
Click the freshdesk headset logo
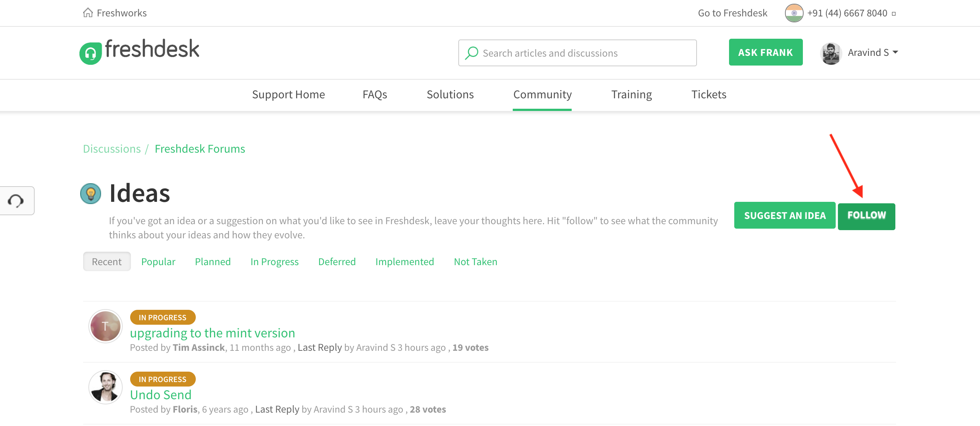click(x=91, y=53)
